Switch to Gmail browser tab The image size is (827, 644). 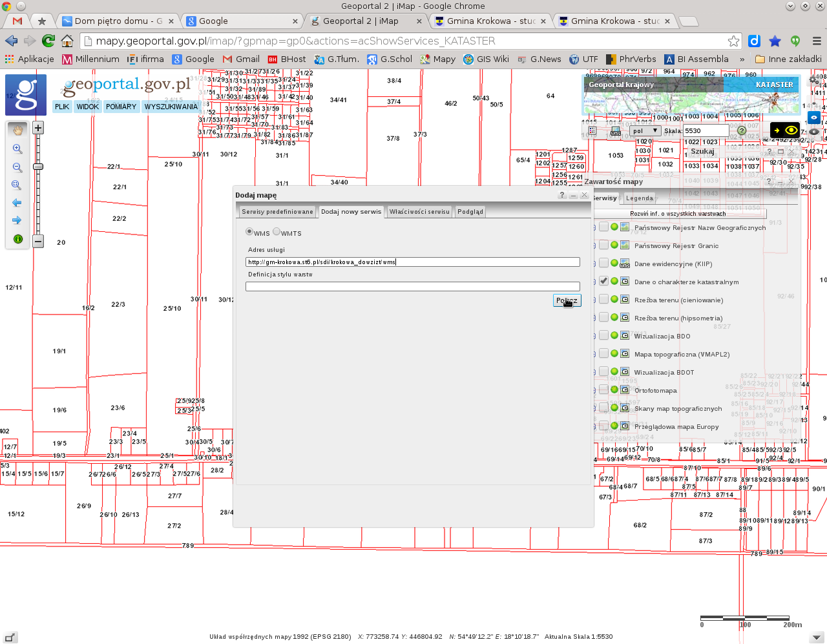(17, 21)
